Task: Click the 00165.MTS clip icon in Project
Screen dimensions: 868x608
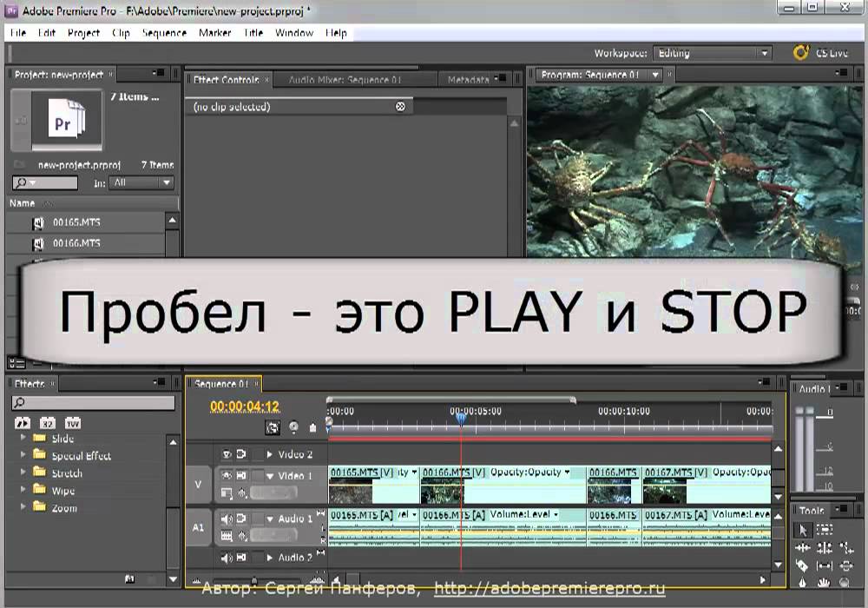Action: point(37,222)
